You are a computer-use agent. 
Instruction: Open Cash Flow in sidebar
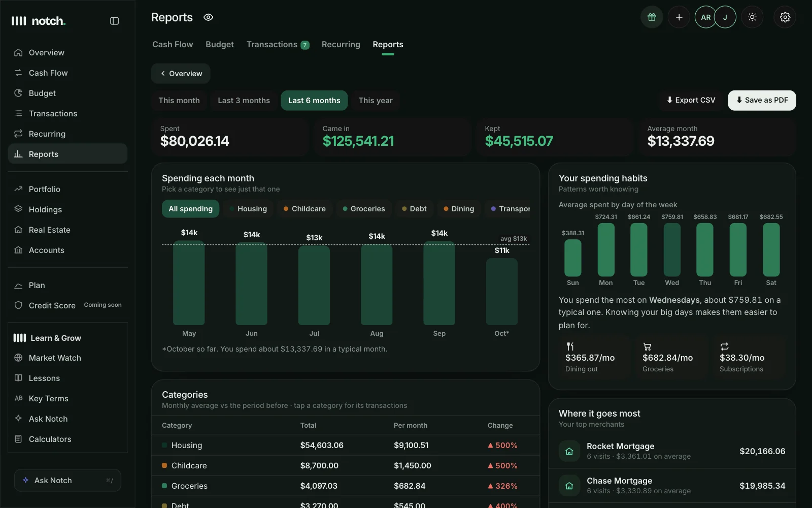pyautogui.click(x=67, y=73)
